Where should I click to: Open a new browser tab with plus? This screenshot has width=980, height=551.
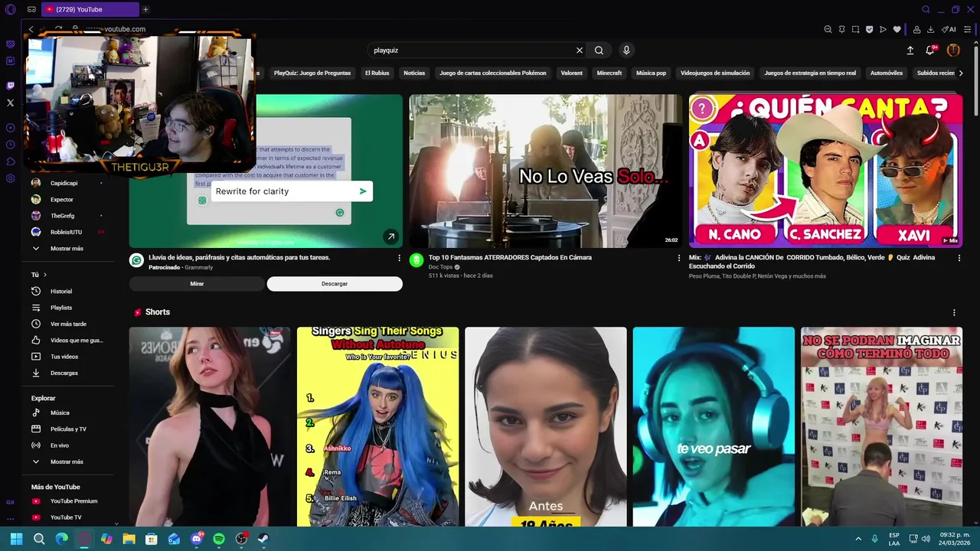coord(145,9)
